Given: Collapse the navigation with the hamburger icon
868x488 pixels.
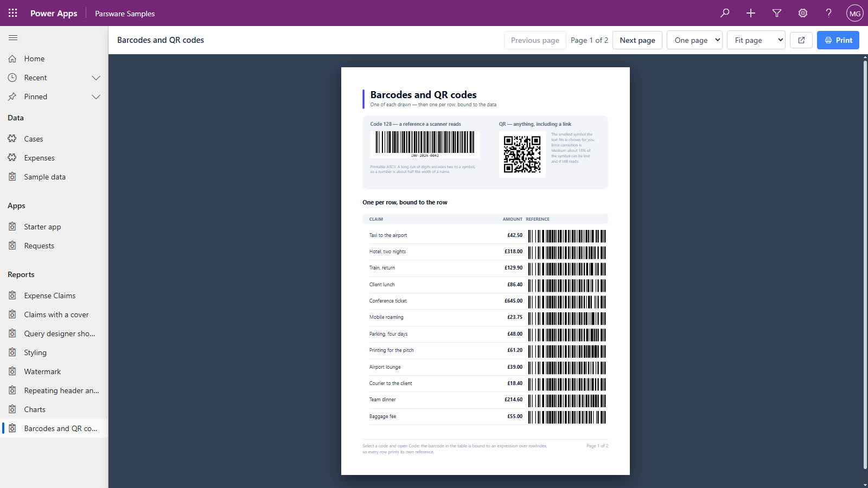Looking at the screenshot, I should 13,38.
